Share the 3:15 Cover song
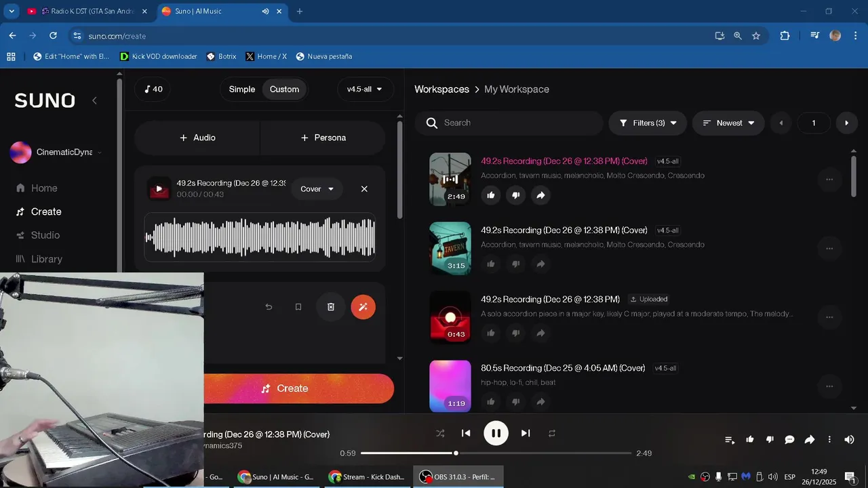The width and height of the screenshot is (868, 488). point(540,264)
